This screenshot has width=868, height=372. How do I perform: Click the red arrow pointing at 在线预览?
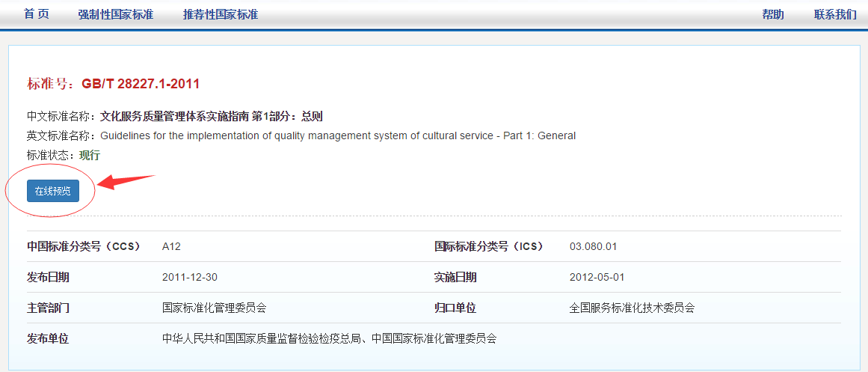[x=126, y=182]
